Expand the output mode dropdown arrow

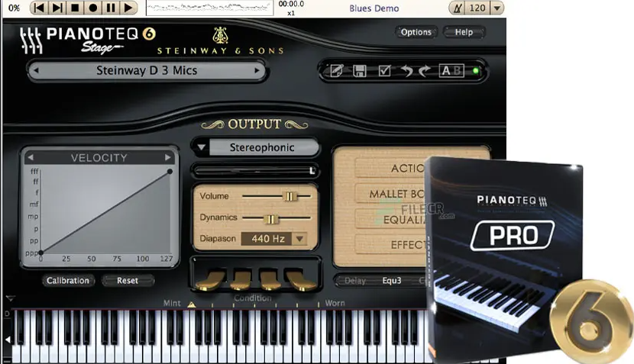pyautogui.click(x=201, y=147)
